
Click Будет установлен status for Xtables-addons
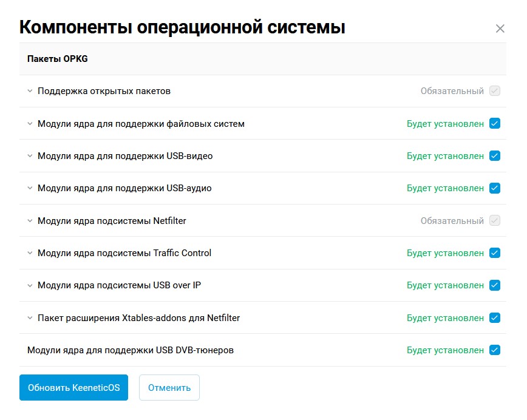(445, 318)
